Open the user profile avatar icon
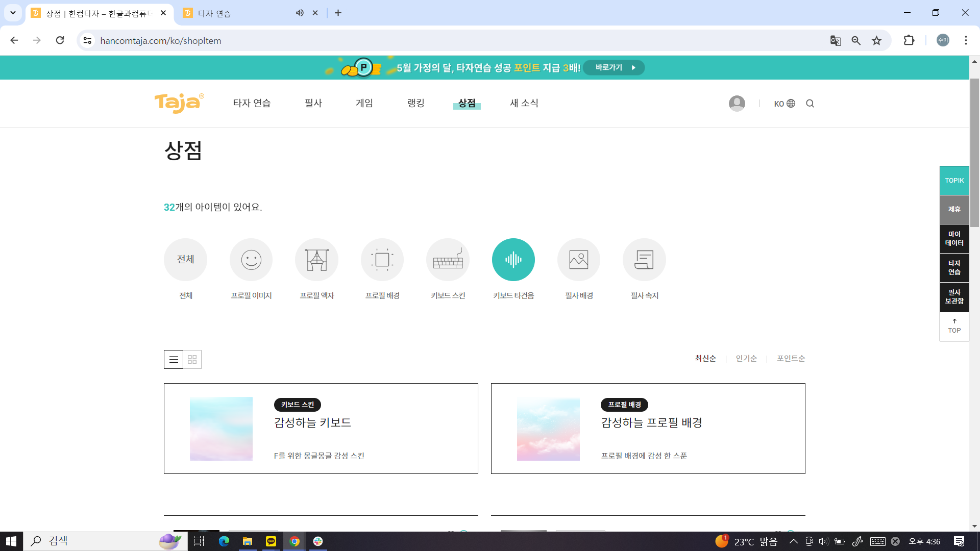The image size is (980, 551). [x=737, y=104]
